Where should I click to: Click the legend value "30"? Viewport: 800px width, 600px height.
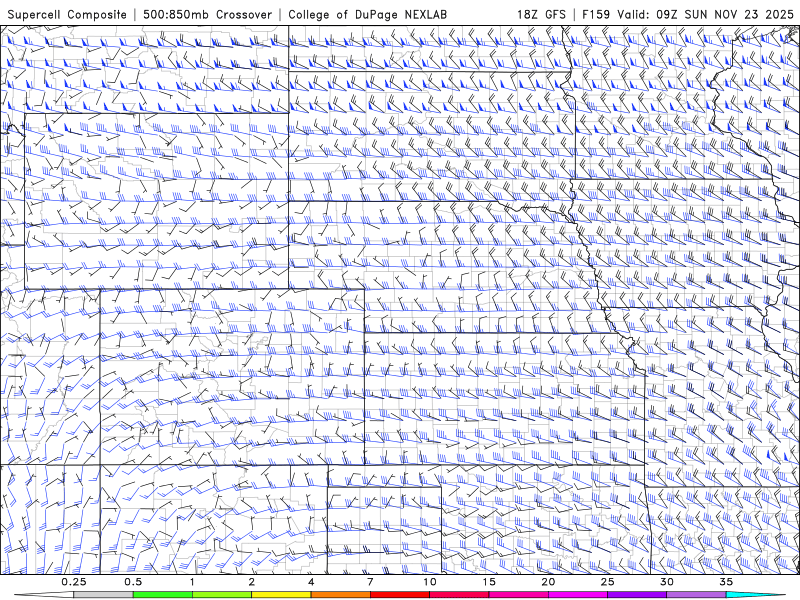(x=667, y=582)
